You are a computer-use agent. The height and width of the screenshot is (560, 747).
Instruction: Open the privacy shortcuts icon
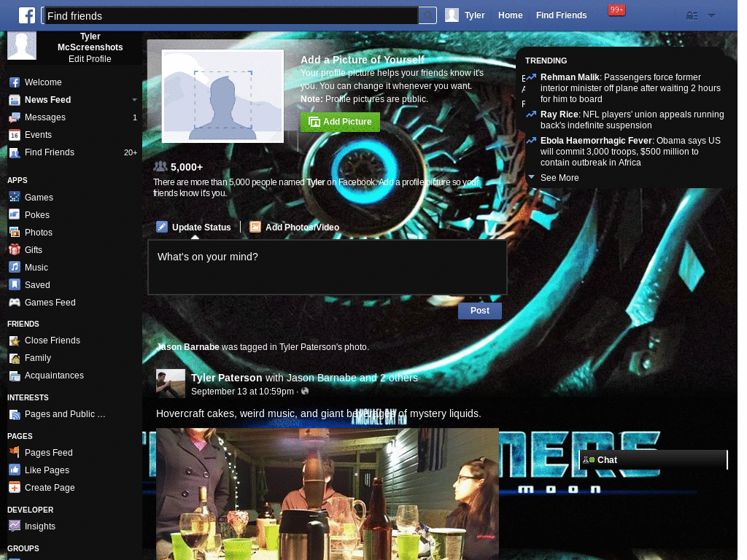pyautogui.click(x=692, y=16)
